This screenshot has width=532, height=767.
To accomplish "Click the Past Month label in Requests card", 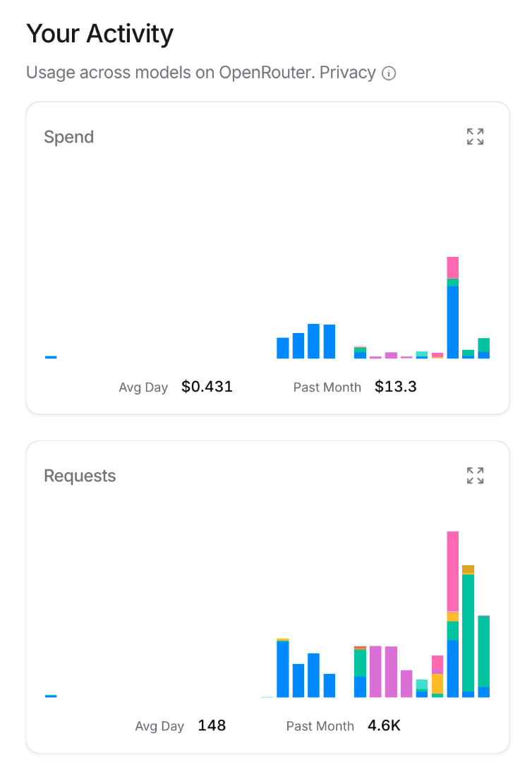I will point(320,726).
